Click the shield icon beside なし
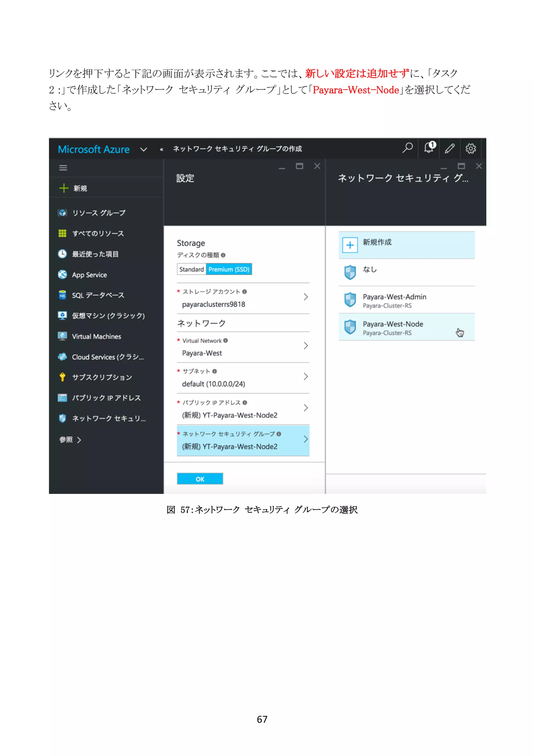The height and width of the screenshot is (756, 534). pos(350,272)
